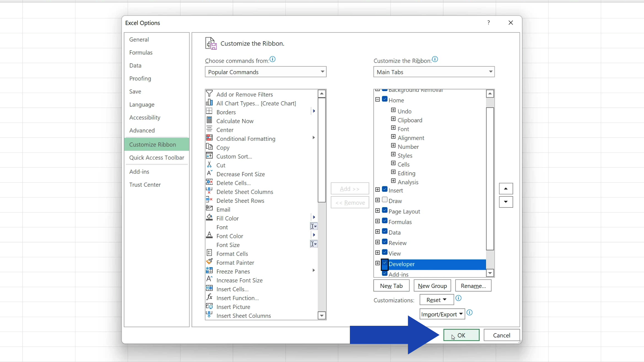Select the Fill Color icon
This screenshot has height=362, width=644.
coord(210,218)
